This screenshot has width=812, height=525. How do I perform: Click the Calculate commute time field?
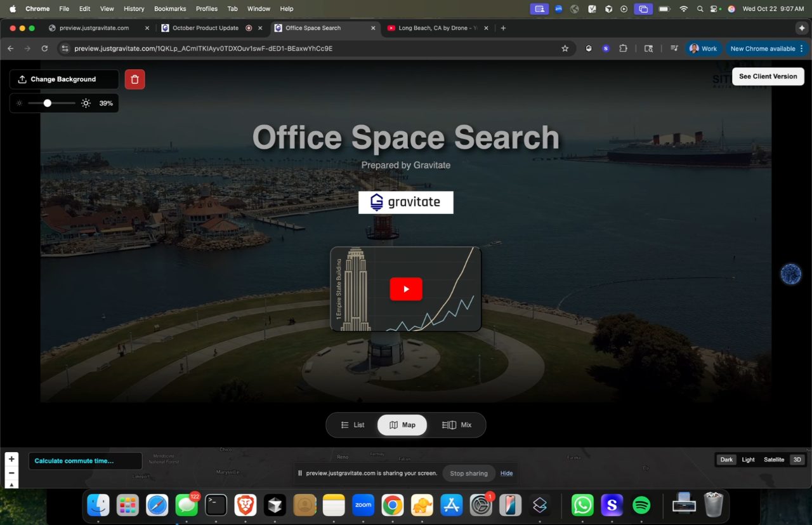tap(85, 461)
